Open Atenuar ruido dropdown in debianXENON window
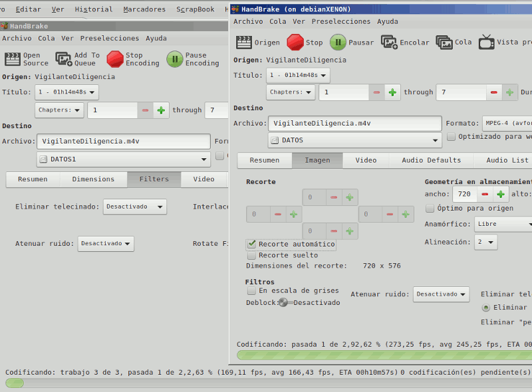The width and height of the screenshot is (532, 392). click(x=441, y=294)
